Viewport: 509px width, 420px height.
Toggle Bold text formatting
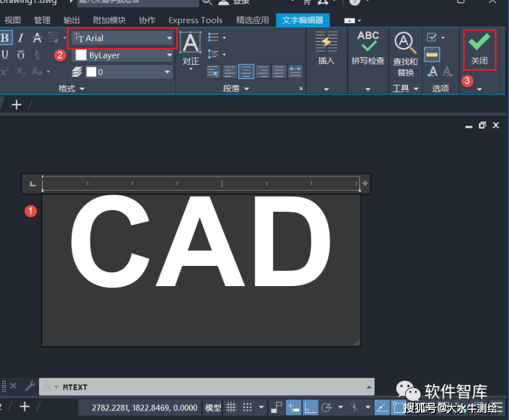click(x=5, y=37)
